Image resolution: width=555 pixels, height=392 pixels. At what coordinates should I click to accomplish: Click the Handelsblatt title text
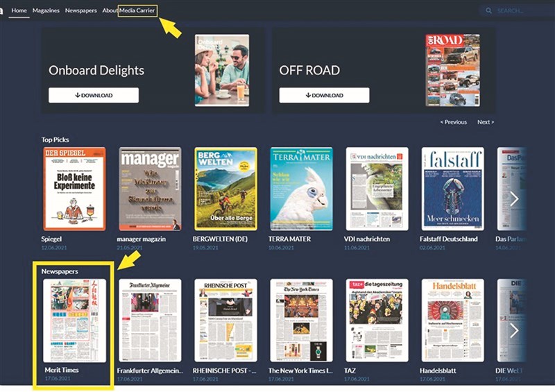point(438,370)
